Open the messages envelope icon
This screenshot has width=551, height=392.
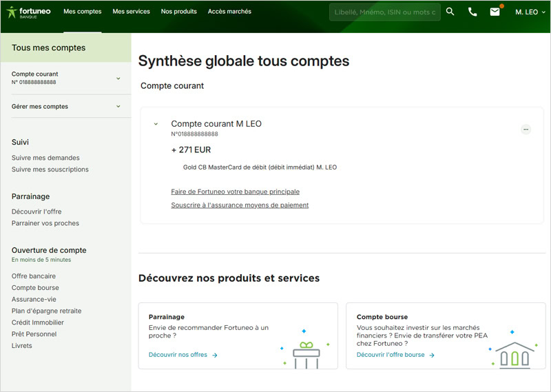point(495,12)
